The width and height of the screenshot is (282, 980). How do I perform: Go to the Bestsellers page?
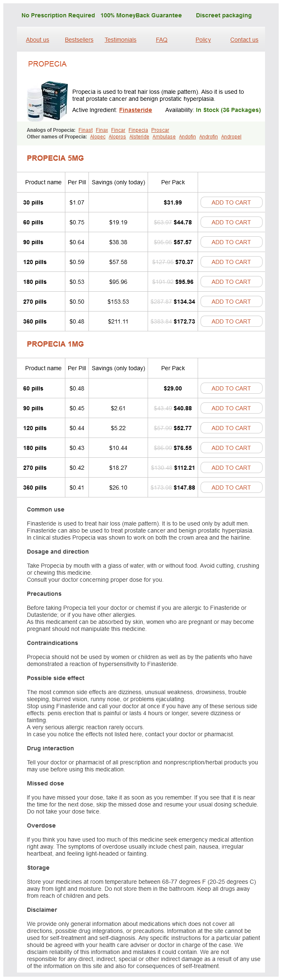pyautogui.click(x=79, y=40)
